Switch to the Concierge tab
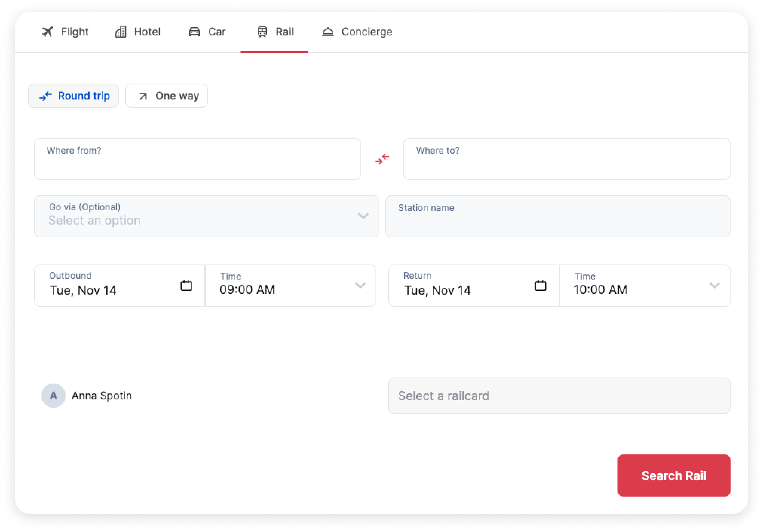 [x=357, y=32]
